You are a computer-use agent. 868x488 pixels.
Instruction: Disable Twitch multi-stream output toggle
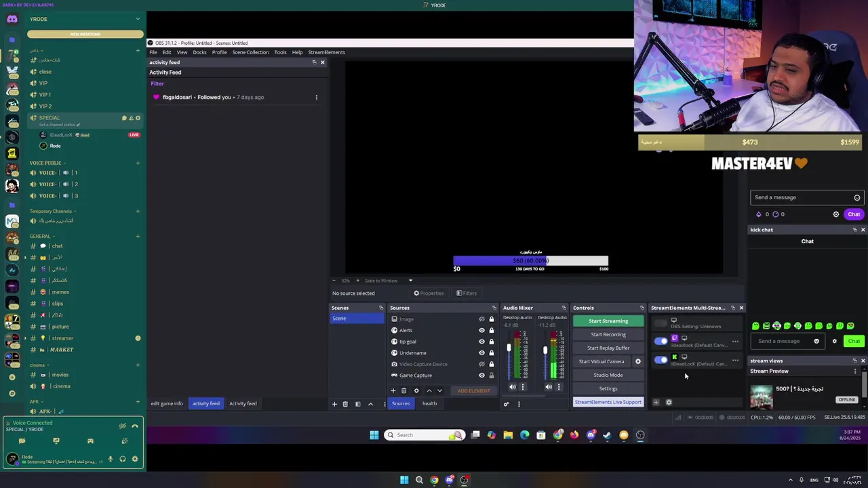tap(660, 342)
